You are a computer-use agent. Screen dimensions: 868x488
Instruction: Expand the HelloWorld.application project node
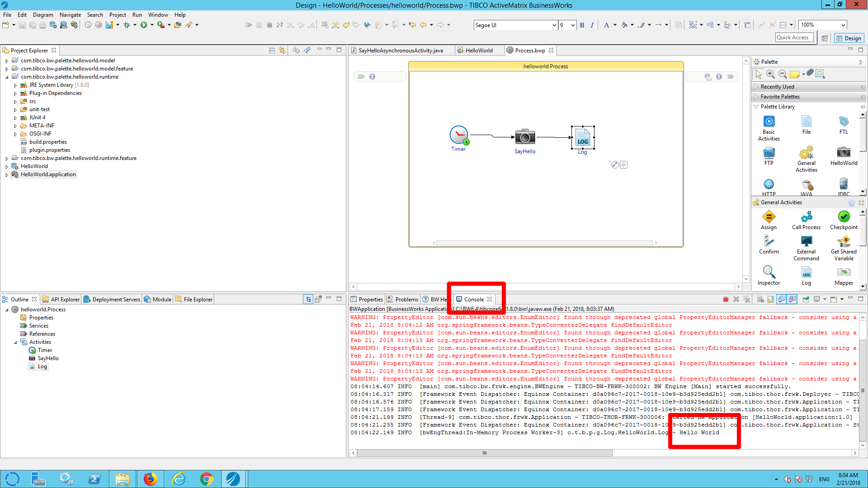pyautogui.click(x=7, y=174)
